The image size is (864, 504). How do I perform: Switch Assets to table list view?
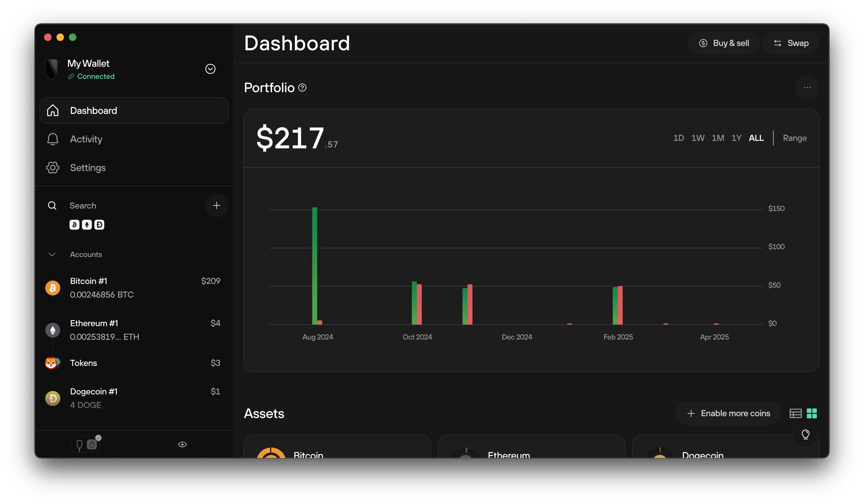coord(795,413)
